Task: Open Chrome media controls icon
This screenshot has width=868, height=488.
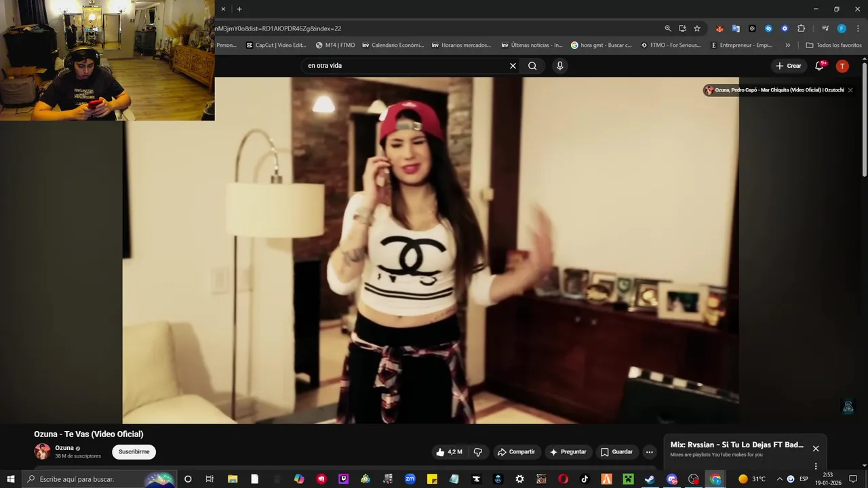Action: click(825, 28)
